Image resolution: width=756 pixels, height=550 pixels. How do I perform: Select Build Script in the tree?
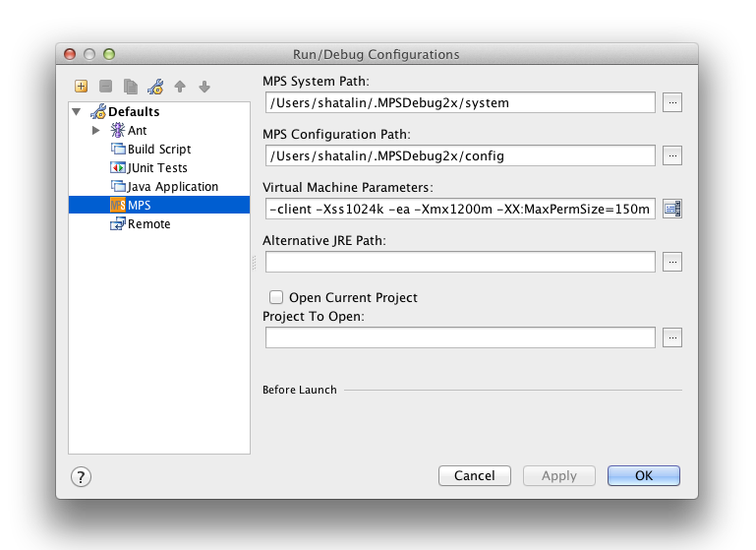(x=158, y=150)
